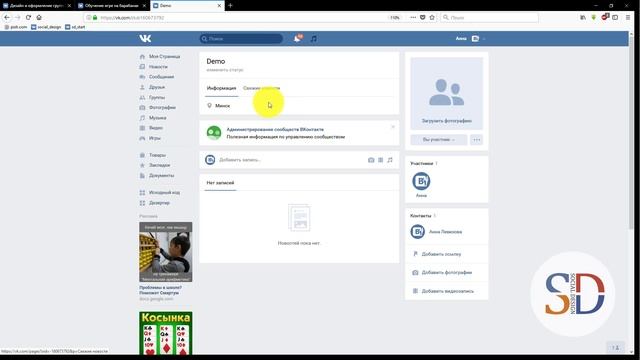The image size is (640, 360).
Task: Open the VK logo home link
Action: pos(145,38)
